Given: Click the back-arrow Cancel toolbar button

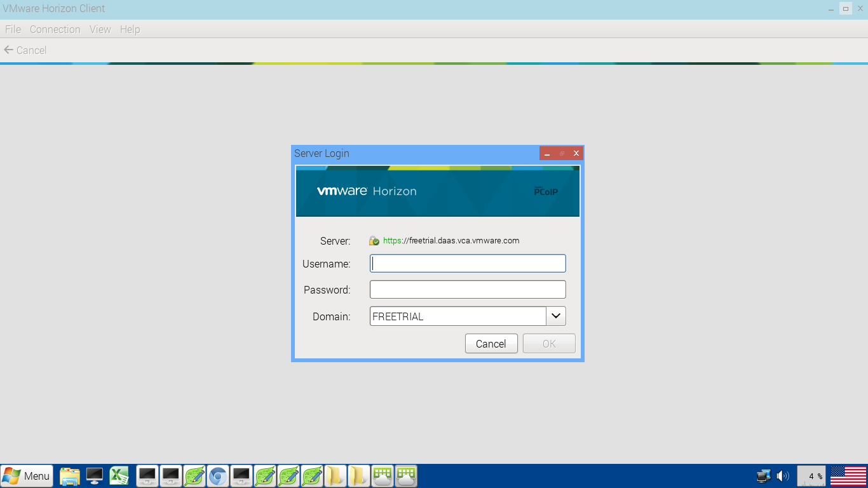Looking at the screenshot, I should (25, 50).
